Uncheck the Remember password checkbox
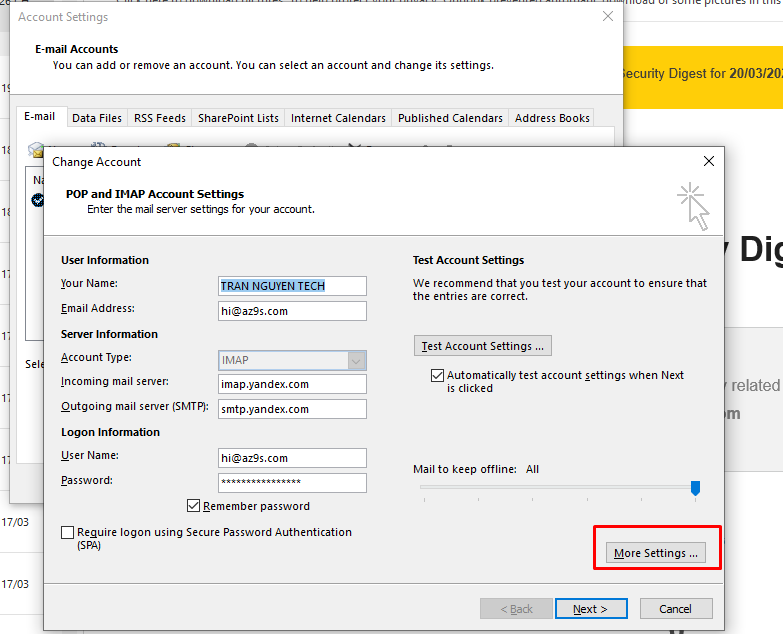This screenshot has height=634, width=783. click(x=194, y=506)
